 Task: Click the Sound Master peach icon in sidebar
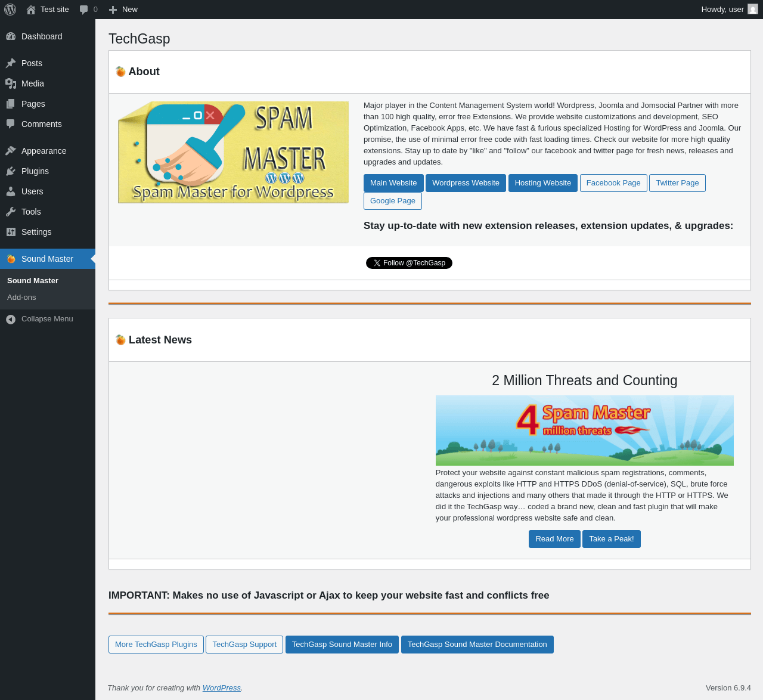(11, 259)
